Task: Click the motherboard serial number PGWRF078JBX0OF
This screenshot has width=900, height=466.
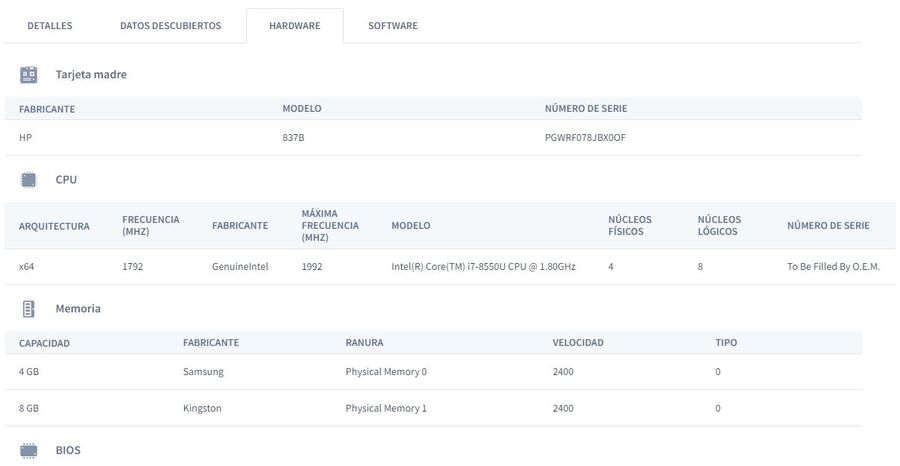Action: [585, 138]
